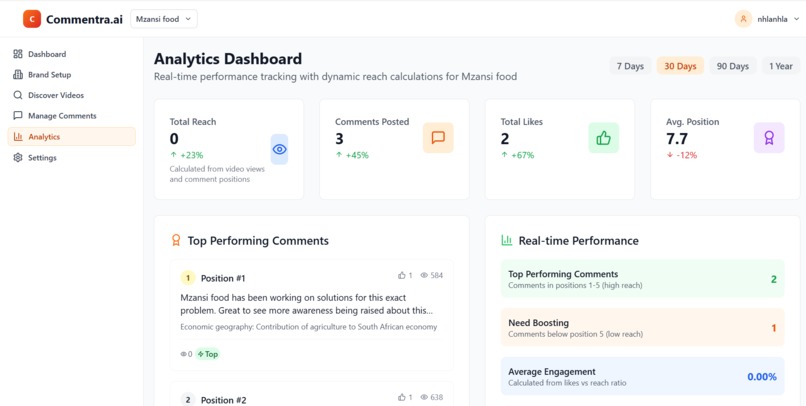Click the nhlanhla user avatar icon
806x406 pixels.
[743, 19]
